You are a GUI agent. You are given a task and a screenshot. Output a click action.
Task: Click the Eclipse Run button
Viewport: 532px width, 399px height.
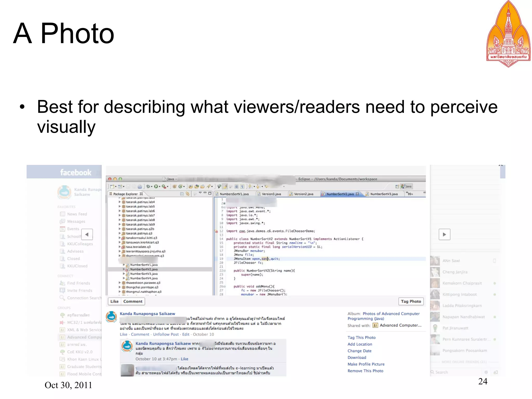click(156, 186)
